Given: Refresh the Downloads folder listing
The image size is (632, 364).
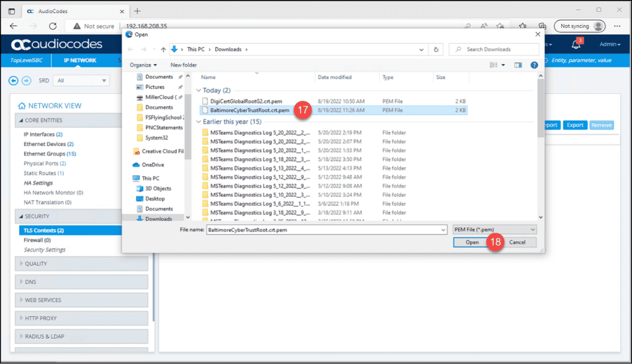Looking at the screenshot, I should pyautogui.click(x=436, y=49).
